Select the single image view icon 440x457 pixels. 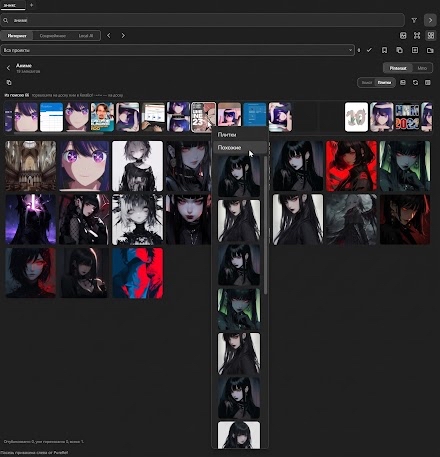click(x=403, y=35)
